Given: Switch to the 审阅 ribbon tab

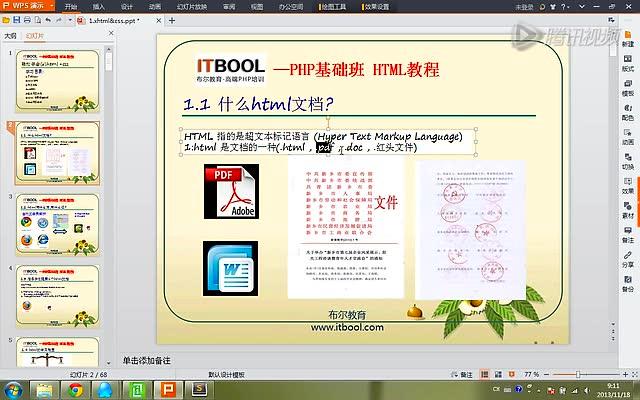Looking at the screenshot, I should (x=229, y=7).
